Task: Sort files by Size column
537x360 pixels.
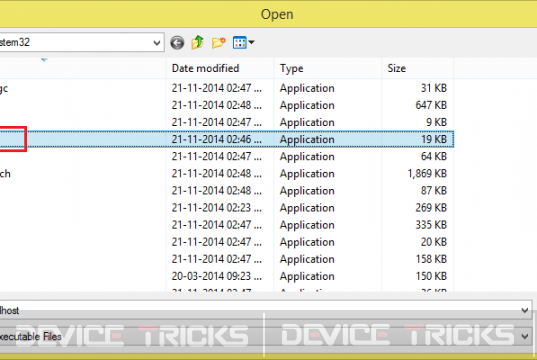Action: point(417,68)
